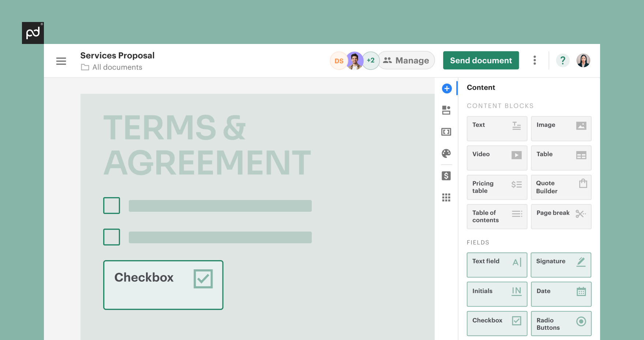Image resolution: width=644 pixels, height=340 pixels.
Task: Open the apps grid sidebar icon
Action: [x=446, y=197]
